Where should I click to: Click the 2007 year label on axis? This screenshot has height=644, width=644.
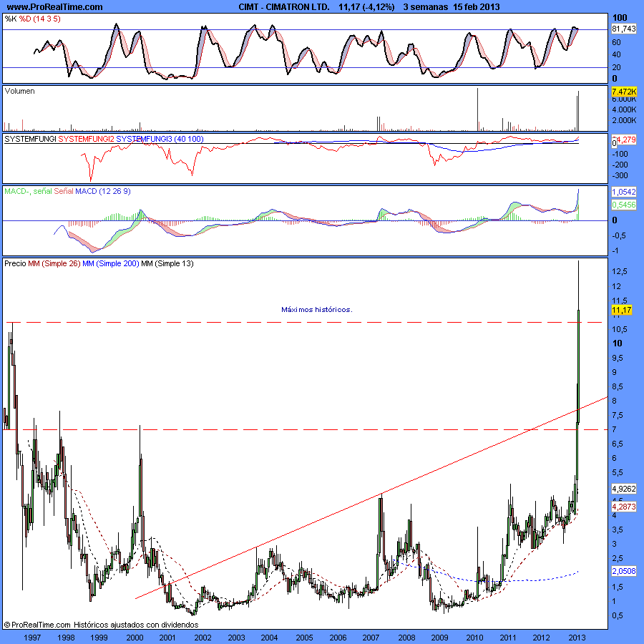371,638
